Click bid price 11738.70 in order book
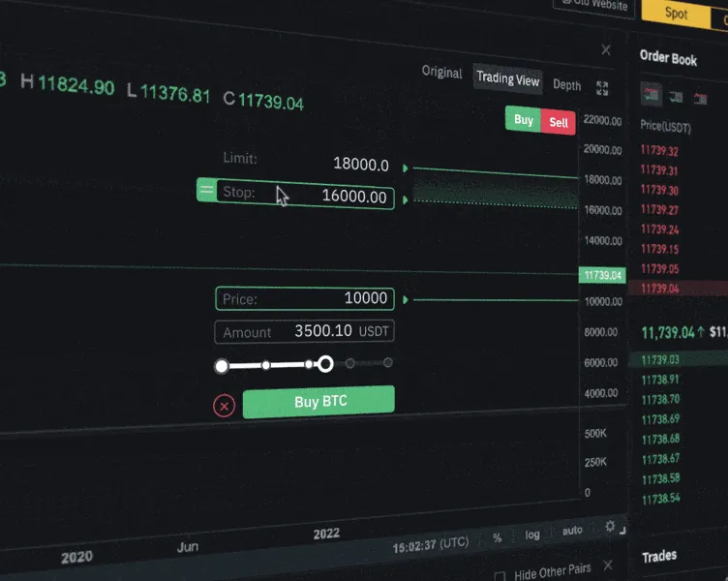The width and height of the screenshot is (728, 581). pyautogui.click(x=660, y=399)
